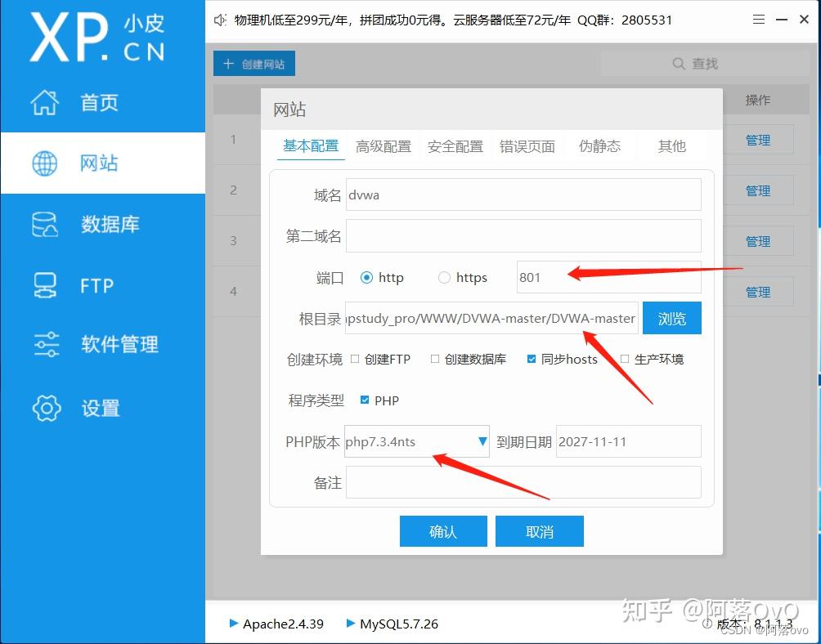The width and height of the screenshot is (821, 644).
Task: Open the 数据库 database icon in sidebar
Action: click(x=45, y=225)
